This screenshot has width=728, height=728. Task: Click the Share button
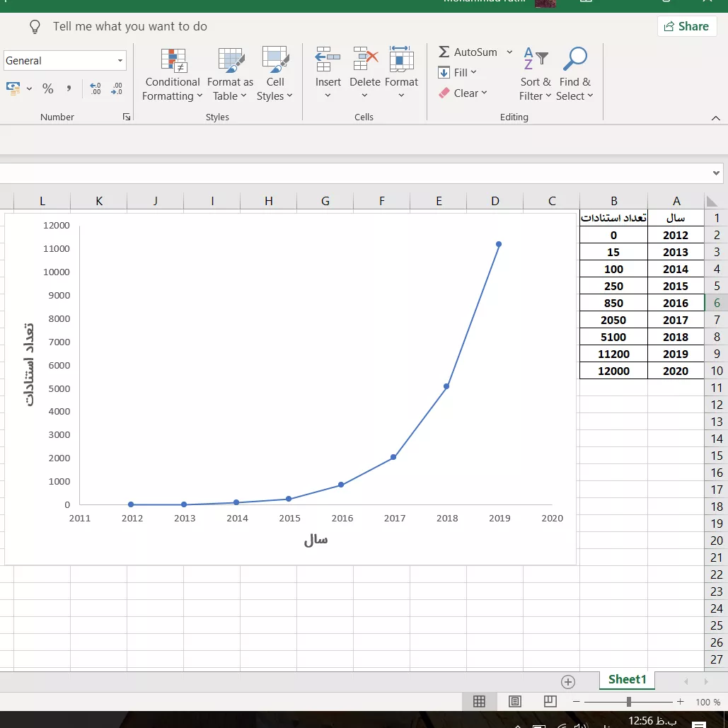click(x=686, y=26)
